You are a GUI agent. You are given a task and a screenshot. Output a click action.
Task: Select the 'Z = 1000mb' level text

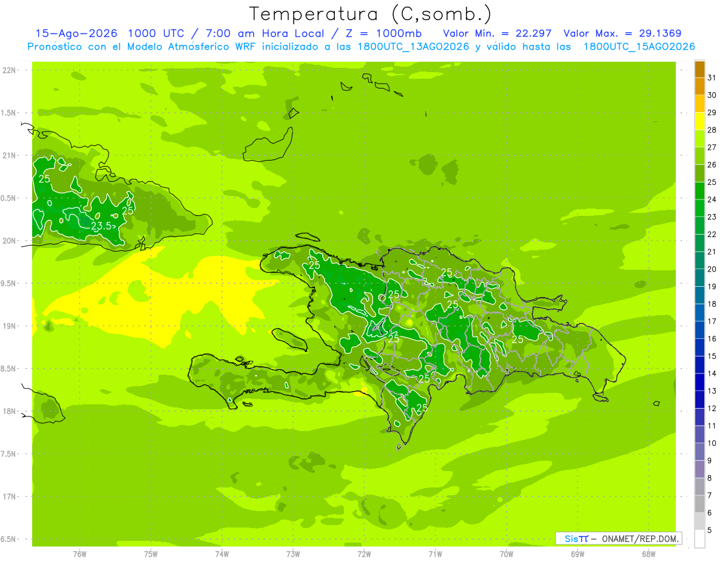coord(382,33)
